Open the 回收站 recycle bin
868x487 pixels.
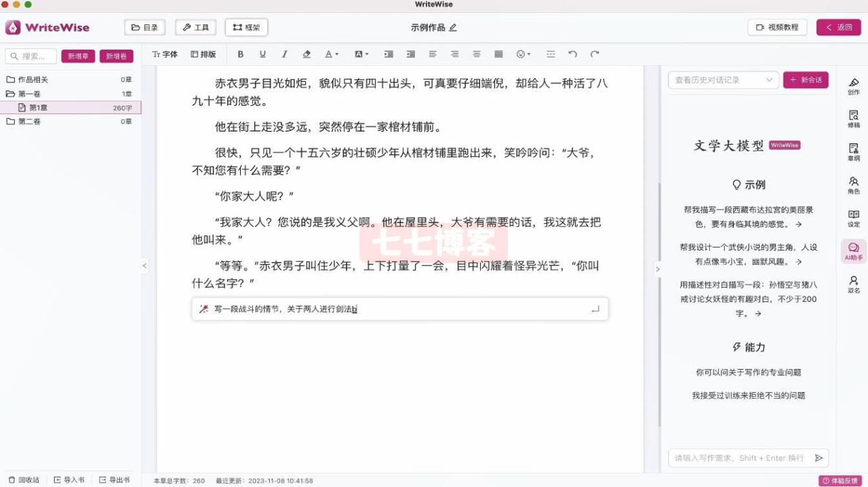point(25,480)
